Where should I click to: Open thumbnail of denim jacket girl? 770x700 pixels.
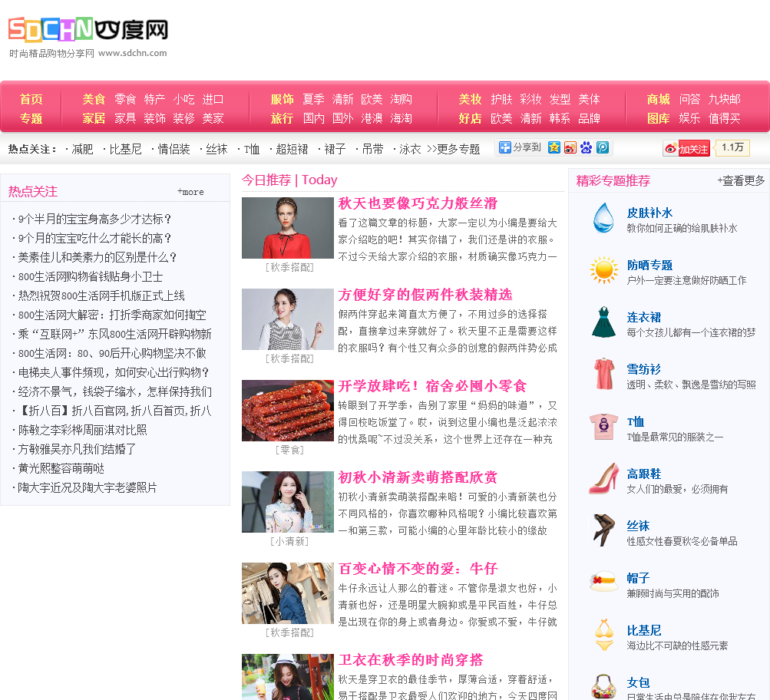pyautogui.click(x=288, y=593)
